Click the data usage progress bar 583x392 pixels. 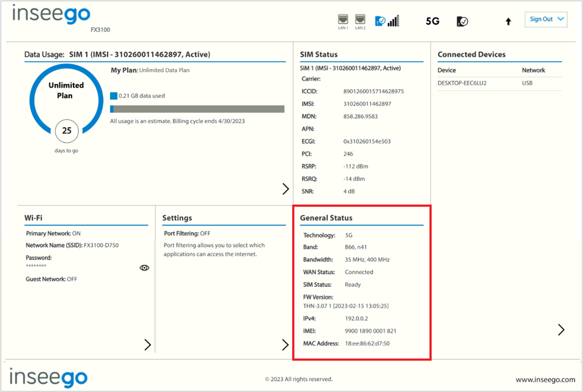(x=197, y=109)
